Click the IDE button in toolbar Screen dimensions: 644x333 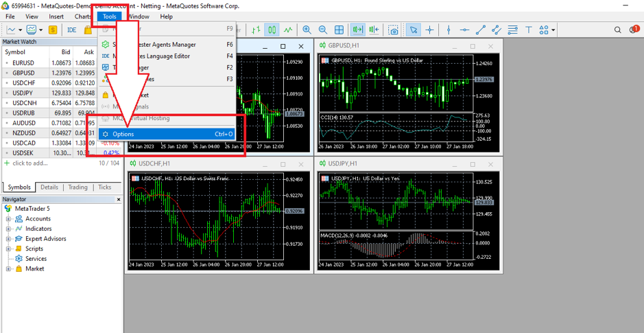(x=72, y=30)
